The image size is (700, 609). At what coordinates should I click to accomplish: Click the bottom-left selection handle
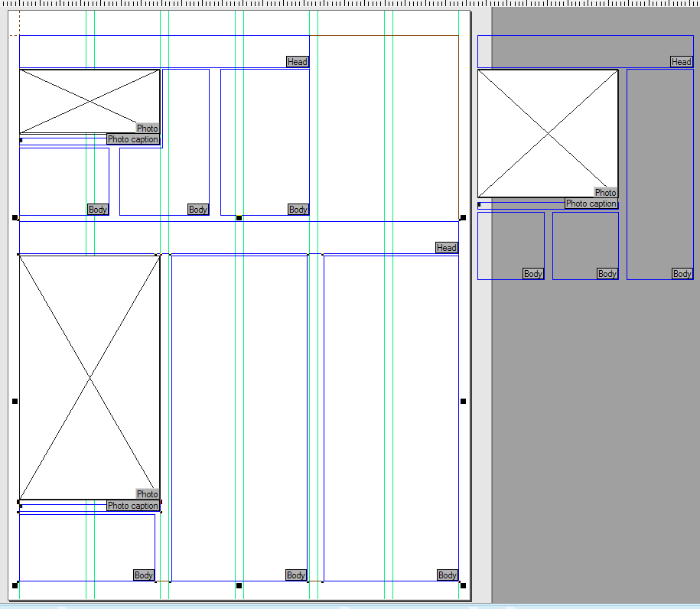tap(15, 585)
